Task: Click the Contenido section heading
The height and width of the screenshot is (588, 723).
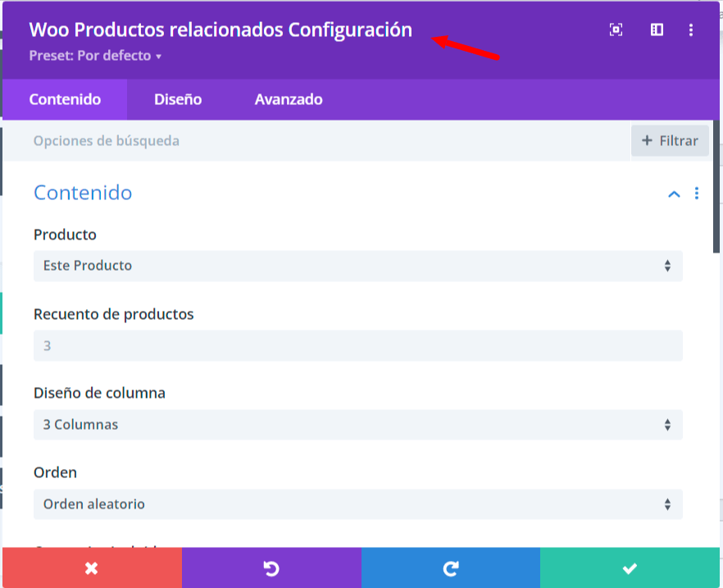Action: pos(83,193)
